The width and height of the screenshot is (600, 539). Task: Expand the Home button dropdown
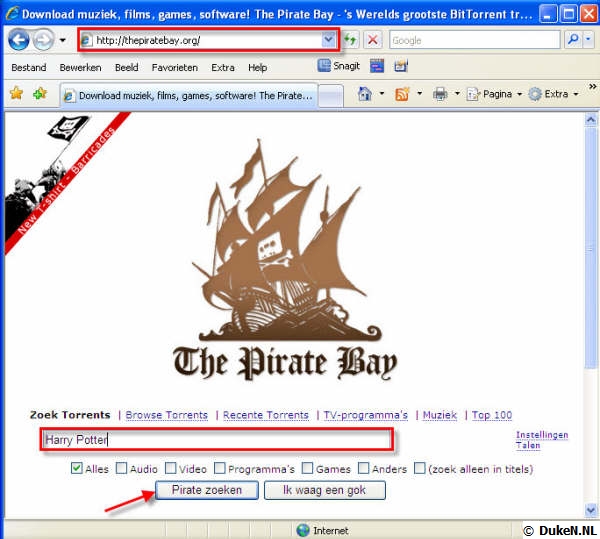(382, 94)
